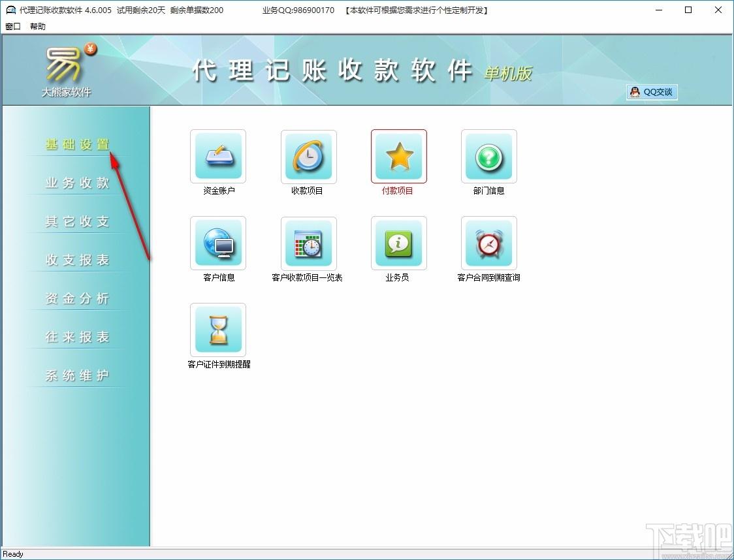Click the Ready status bar text

point(13,554)
